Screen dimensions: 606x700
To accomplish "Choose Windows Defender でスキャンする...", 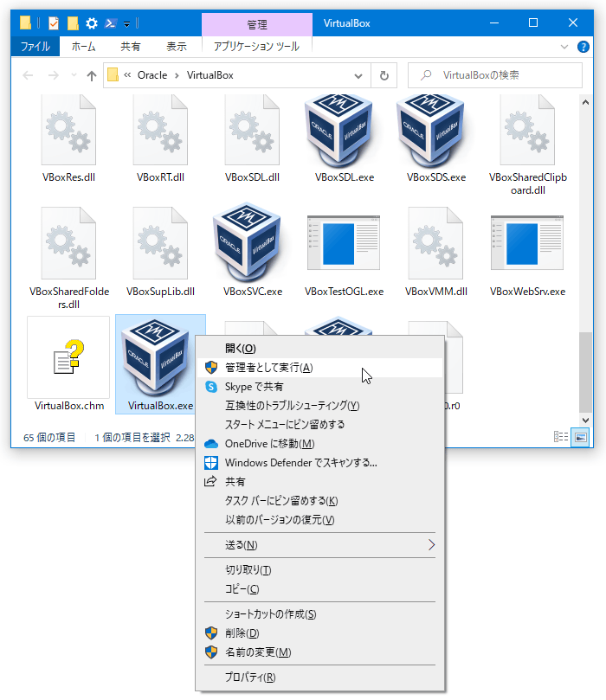I will tap(319, 463).
